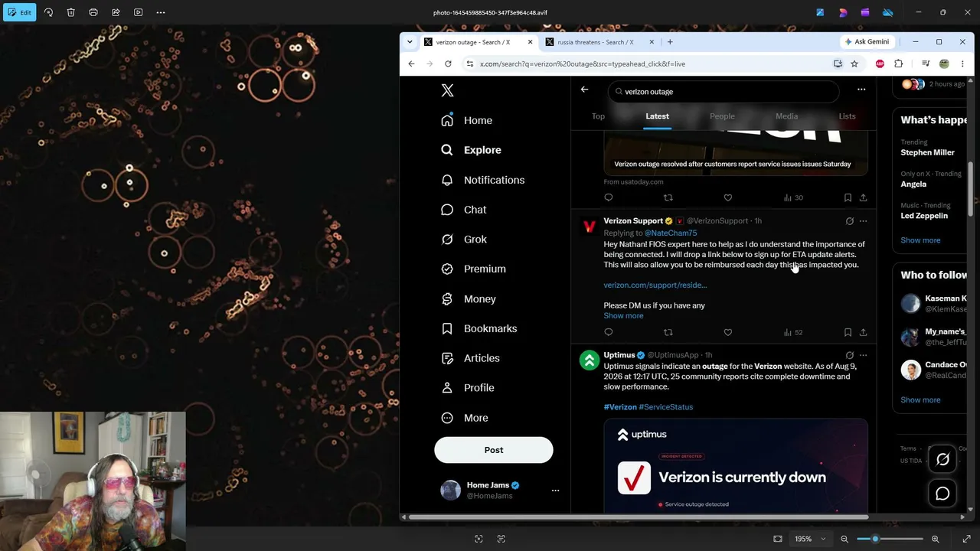Toggle fit-to-window in Photos footer
This screenshot has width=980, height=551.
coord(778,539)
